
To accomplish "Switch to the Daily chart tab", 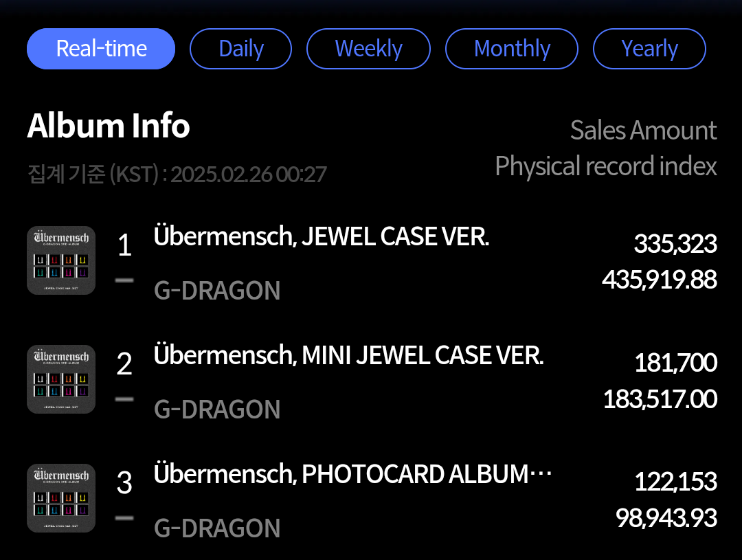I will (x=240, y=49).
